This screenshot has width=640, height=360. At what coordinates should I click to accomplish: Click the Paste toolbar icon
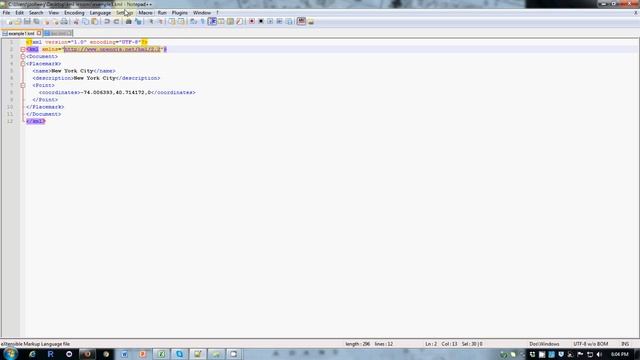click(x=94, y=21)
